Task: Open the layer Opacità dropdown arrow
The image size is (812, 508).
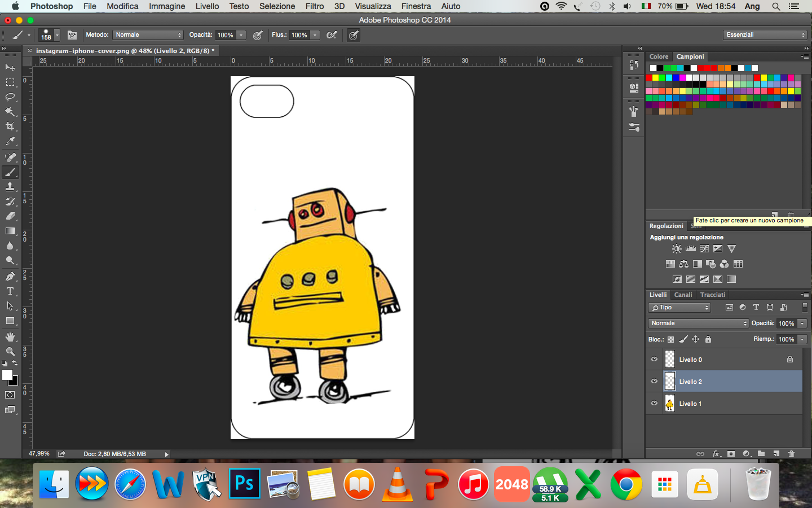Action: 802,323
